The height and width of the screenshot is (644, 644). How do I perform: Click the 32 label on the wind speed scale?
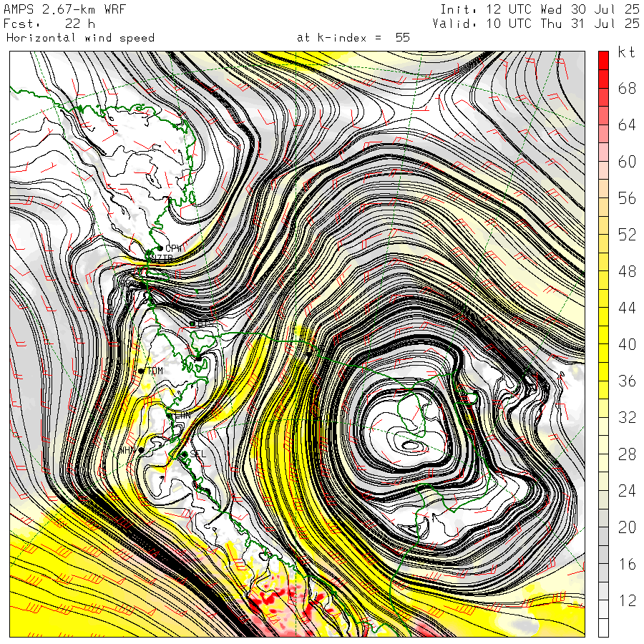coord(627,417)
